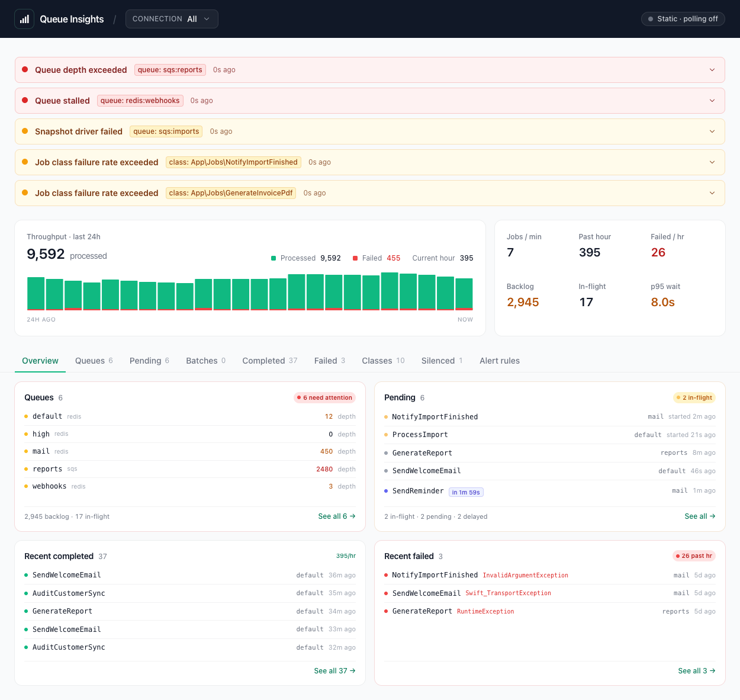Expand the GenerateInvoicePdf failure rate alert chevron
Image resolution: width=740 pixels, height=700 pixels.
coord(712,193)
